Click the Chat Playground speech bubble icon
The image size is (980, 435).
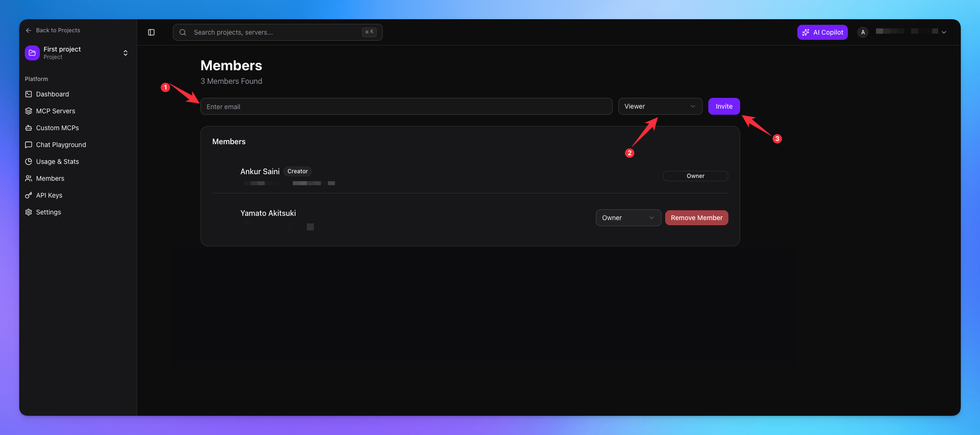pos(29,145)
